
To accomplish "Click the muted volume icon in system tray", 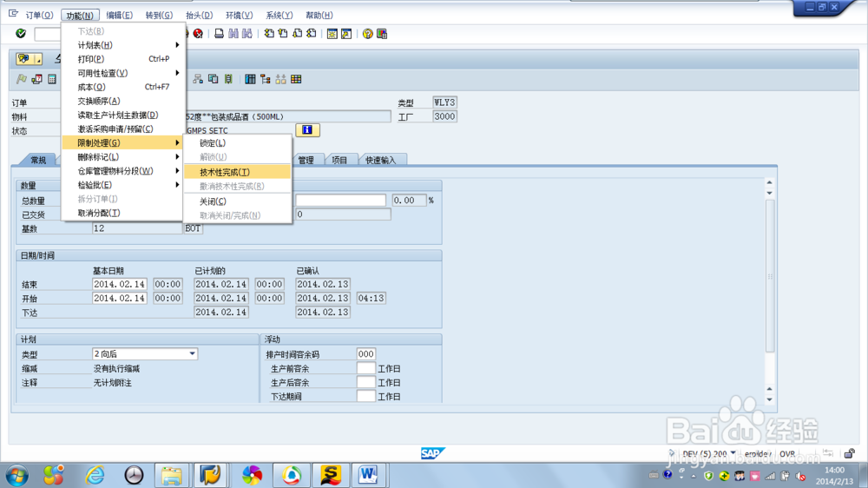I will (x=800, y=476).
